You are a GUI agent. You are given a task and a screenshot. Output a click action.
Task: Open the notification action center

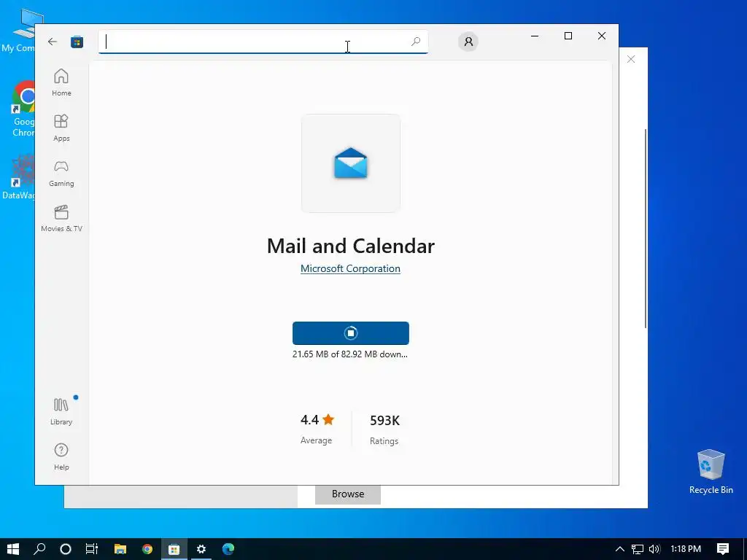(723, 549)
